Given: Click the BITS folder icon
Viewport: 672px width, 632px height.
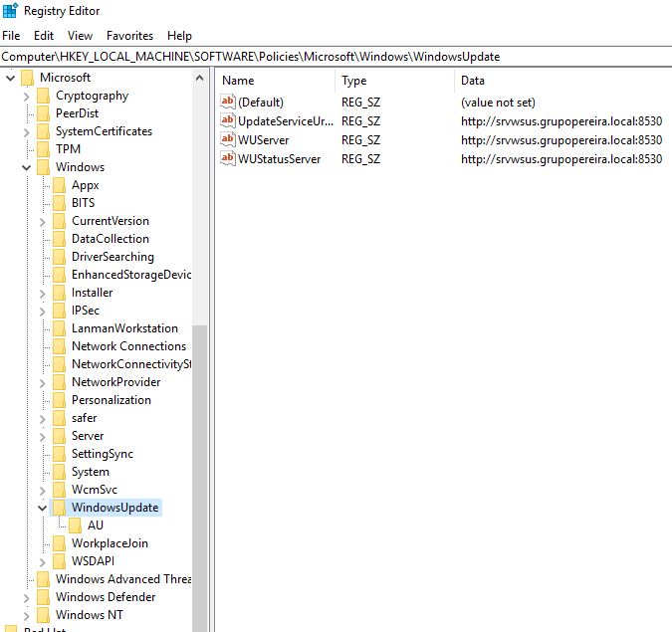Looking at the screenshot, I should (59, 203).
